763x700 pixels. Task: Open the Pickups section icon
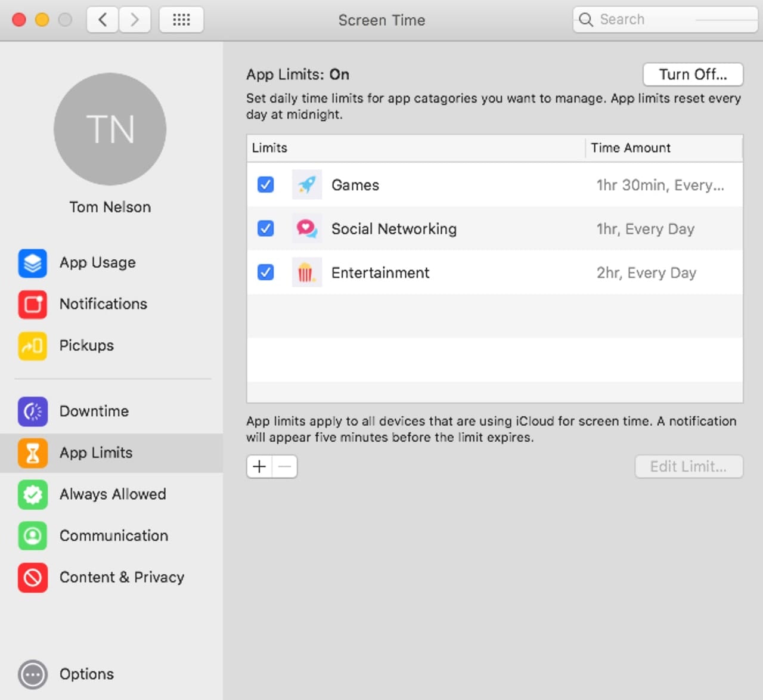(x=32, y=346)
